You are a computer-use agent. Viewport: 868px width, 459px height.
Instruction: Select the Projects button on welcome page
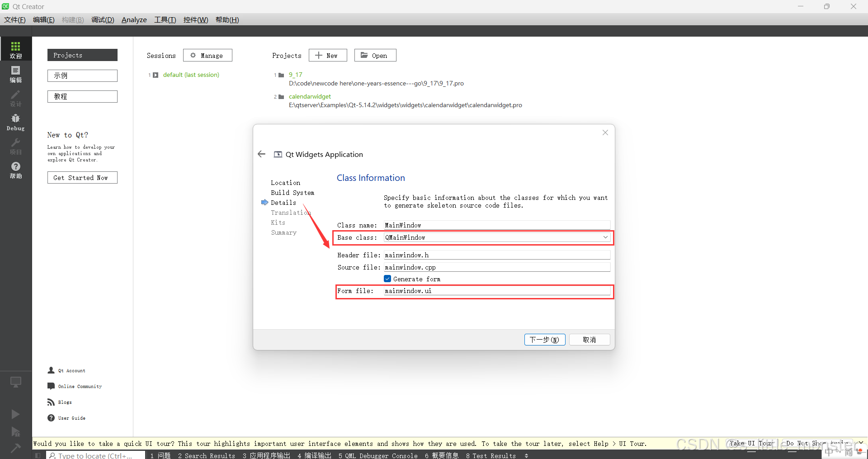coord(82,55)
